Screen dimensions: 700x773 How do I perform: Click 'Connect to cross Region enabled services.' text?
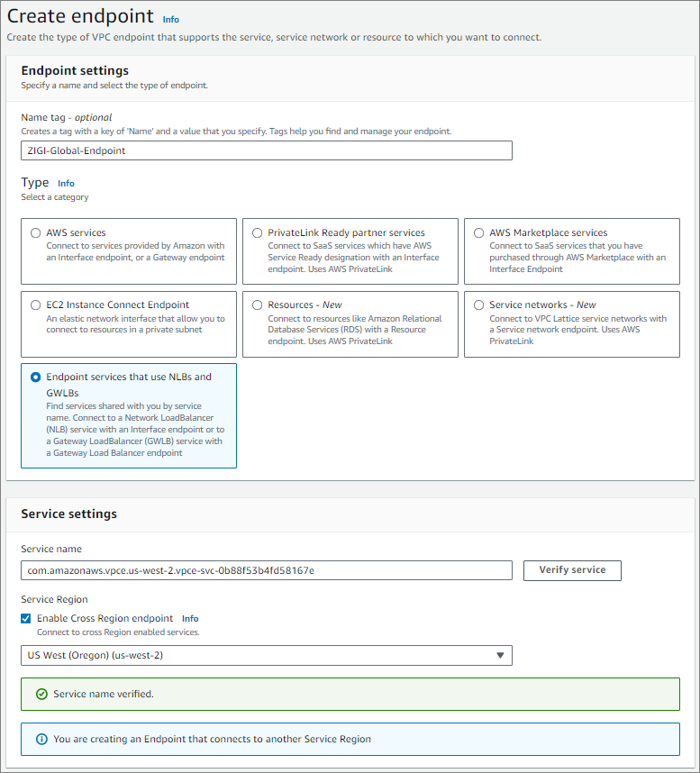[118, 632]
